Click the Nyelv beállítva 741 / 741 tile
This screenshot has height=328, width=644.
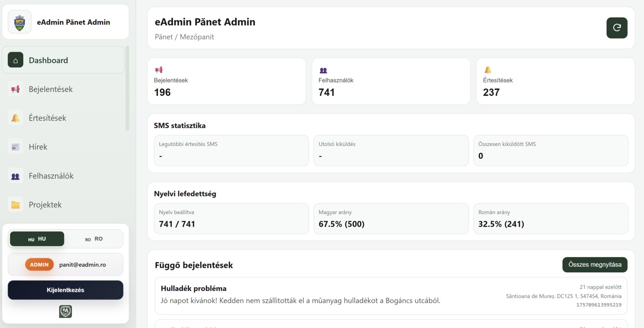[231, 219]
